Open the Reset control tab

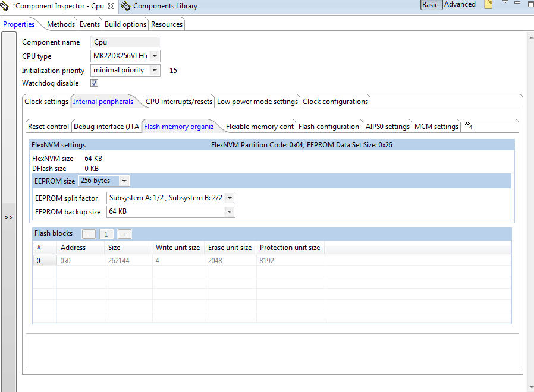pyautogui.click(x=48, y=127)
